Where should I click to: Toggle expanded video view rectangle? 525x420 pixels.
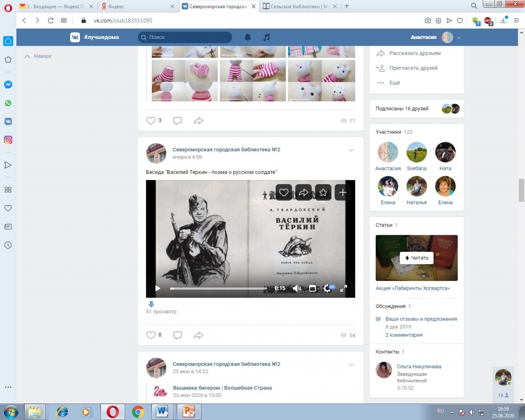[x=312, y=288]
